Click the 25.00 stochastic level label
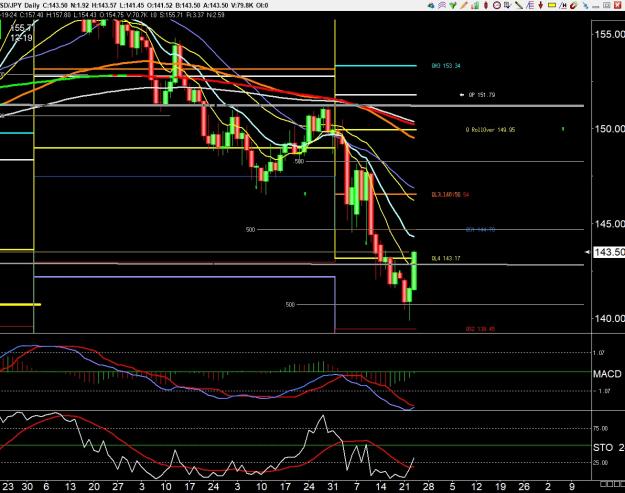The width and height of the screenshot is (625, 493). pos(601,462)
